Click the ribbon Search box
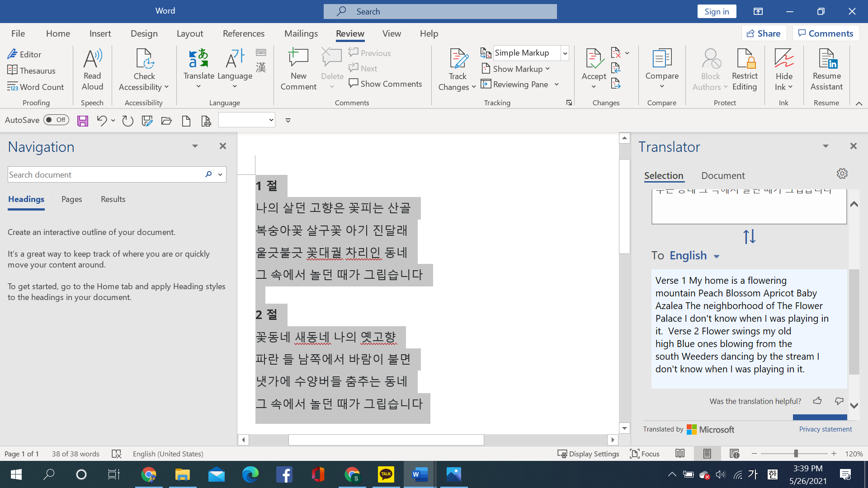Viewport: 868px width, 488px height. (x=440, y=11)
